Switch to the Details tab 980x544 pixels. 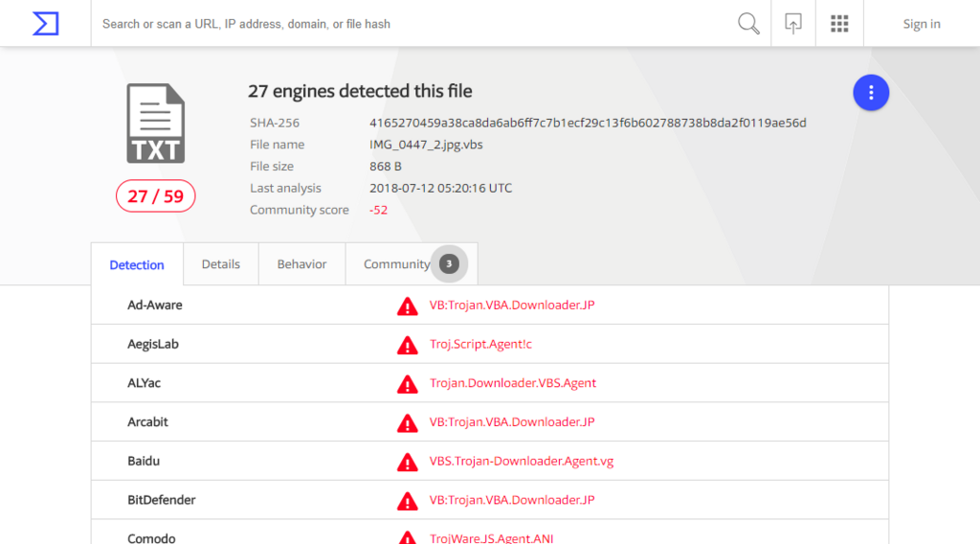[221, 264]
